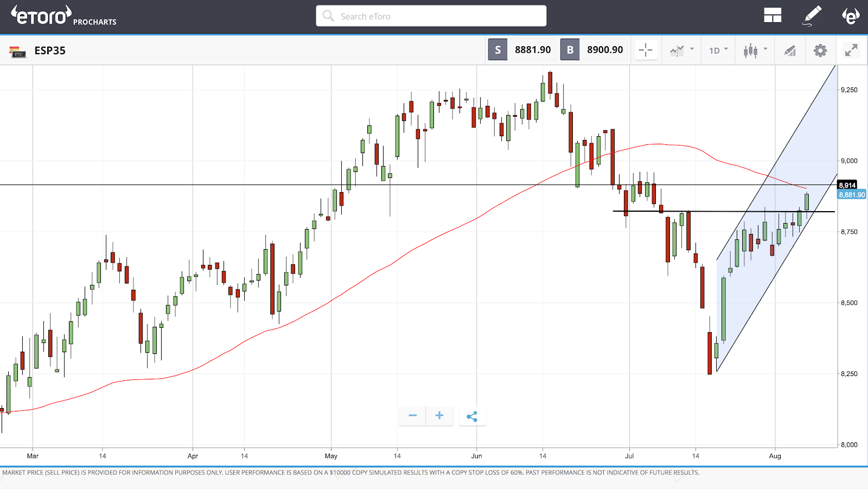Click the May date axis label
Viewport: 868px width, 489px height.
pos(331,456)
